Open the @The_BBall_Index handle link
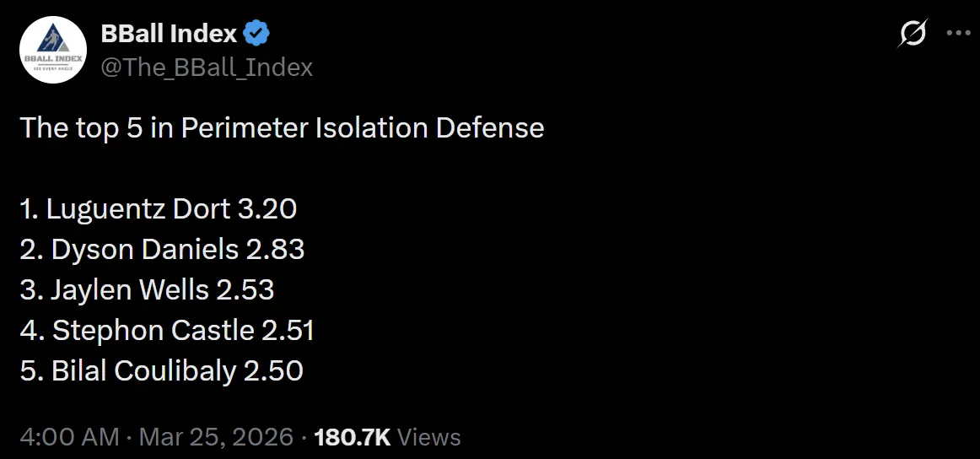The image size is (980, 459). [x=207, y=67]
